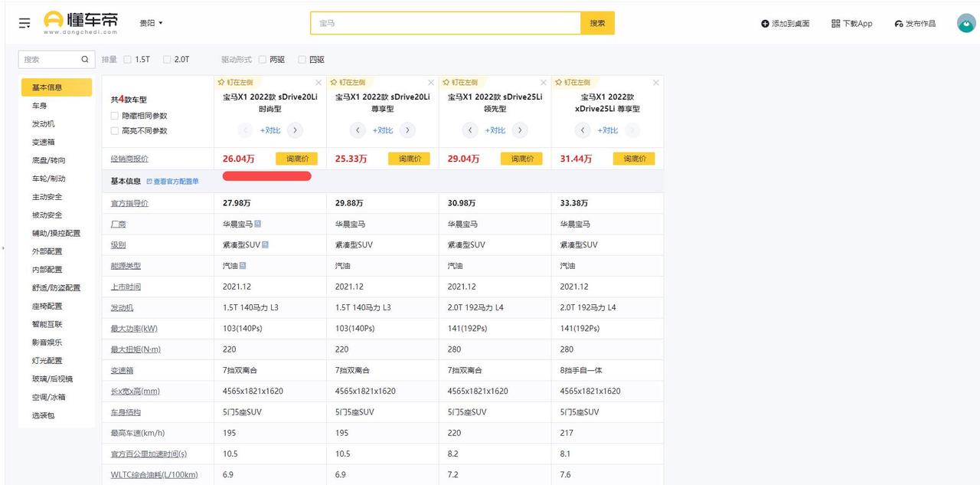Tick the 2.0T displacement checkbox
Screen dimensions: 980x485
(x=167, y=59)
